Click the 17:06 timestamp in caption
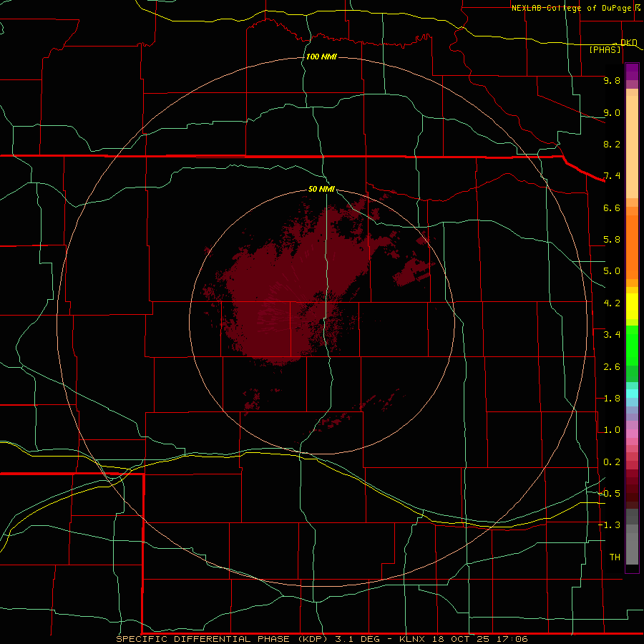This screenshot has width=644, height=644. coord(511,639)
